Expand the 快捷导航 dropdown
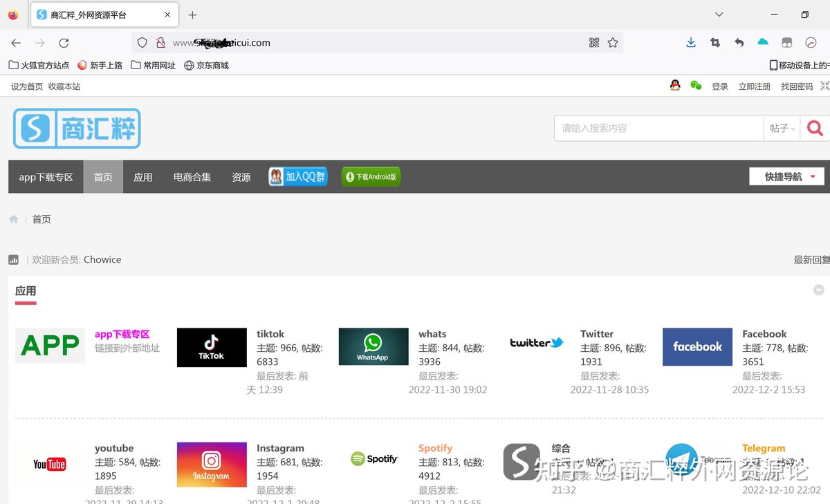This screenshot has height=504, width=830. (x=786, y=177)
